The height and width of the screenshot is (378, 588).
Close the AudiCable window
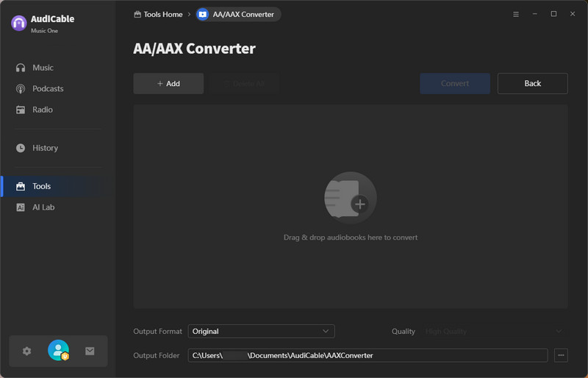pyautogui.click(x=573, y=14)
